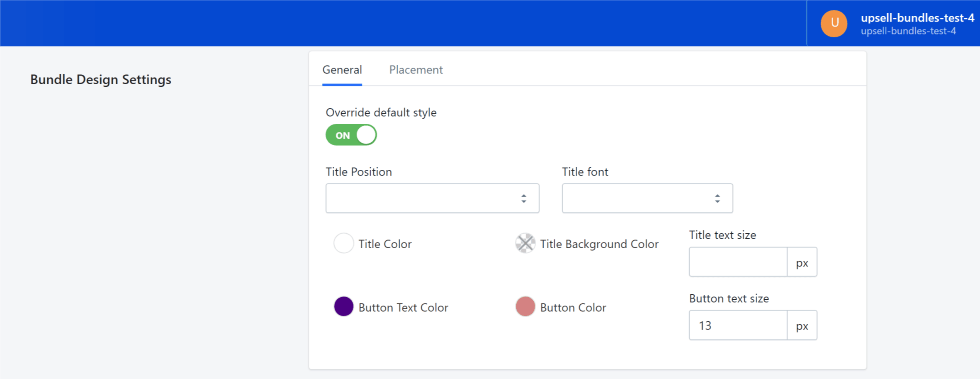Click the Button Color label
Image resolution: width=980 pixels, height=379 pixels.
[573, 308]
